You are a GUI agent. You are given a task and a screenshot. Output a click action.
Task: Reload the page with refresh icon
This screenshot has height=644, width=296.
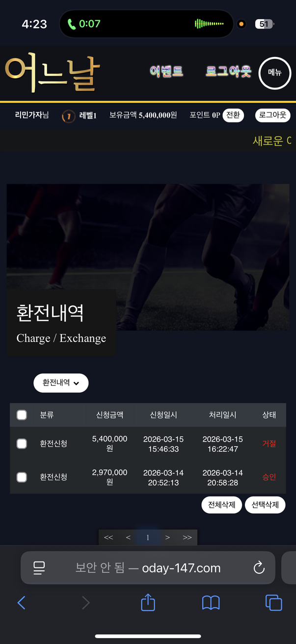click(x=259, y=568)
